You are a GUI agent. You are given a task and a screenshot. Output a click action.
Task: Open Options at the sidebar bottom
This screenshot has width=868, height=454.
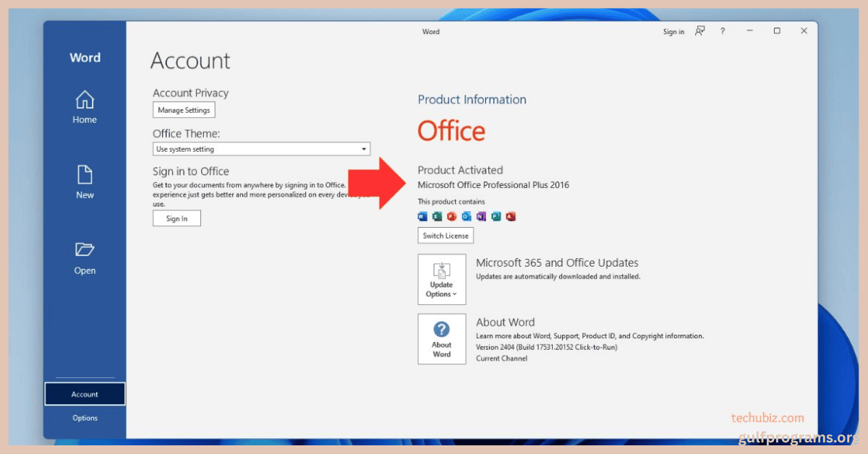(85, 418)
